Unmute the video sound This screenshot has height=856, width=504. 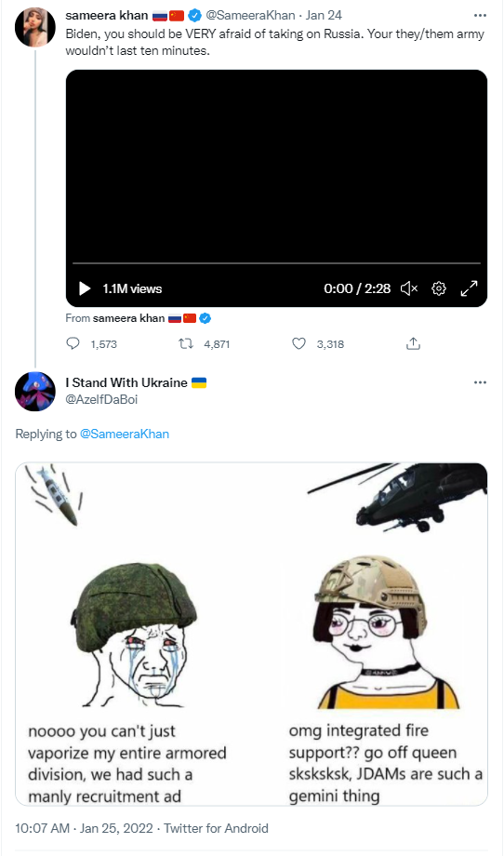pyautogui.click(x=408, y=288)
